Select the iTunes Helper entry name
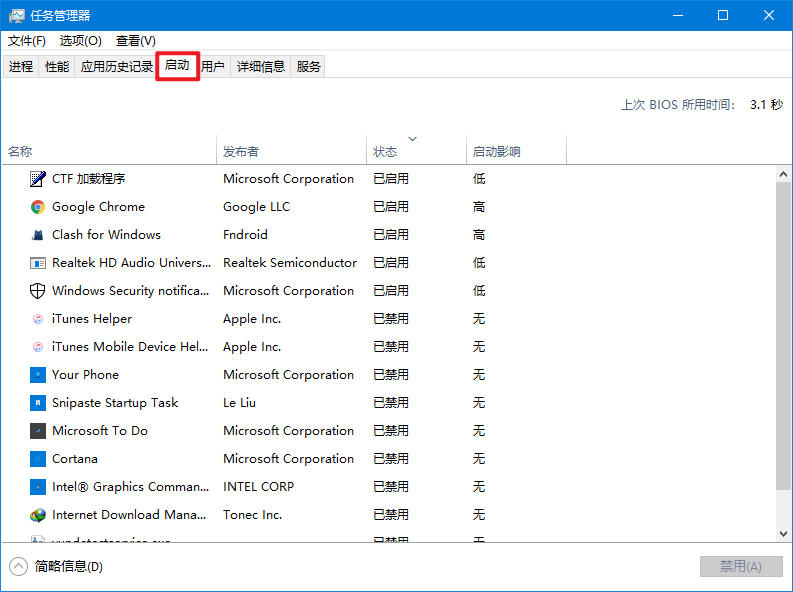Image resolution: width=793 pixels, height=592 pixels. (92, 319)
